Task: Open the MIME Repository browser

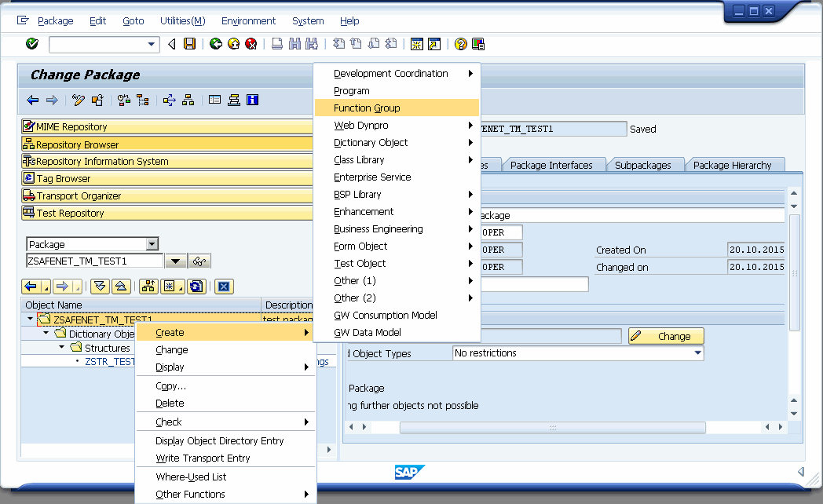Action: [167, 126]
